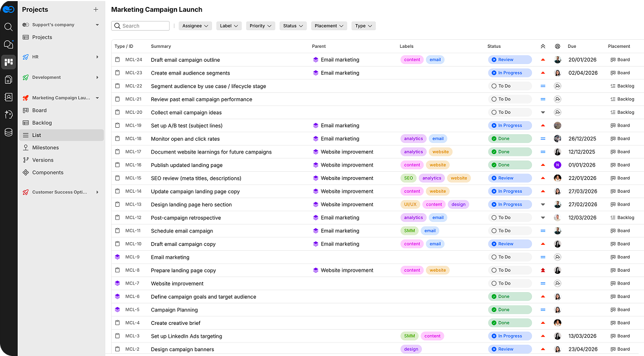Click the Done status of MCL-18
This screenshot has height=356, width=644.
(510, 139)
